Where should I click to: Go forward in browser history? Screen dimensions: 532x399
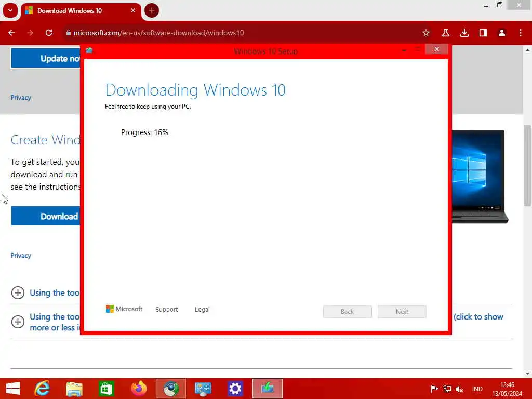(x=30, y=33)
